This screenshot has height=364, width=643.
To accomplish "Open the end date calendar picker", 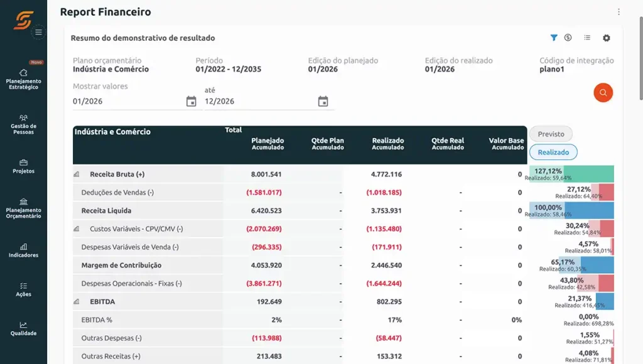I will click(x=323, y=101).
